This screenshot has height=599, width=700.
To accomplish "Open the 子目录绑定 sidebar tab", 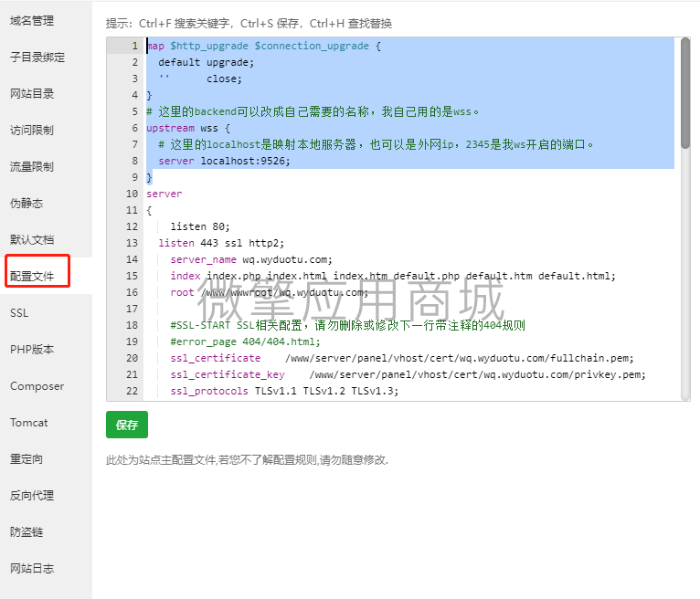I will pyautogui.click(x=37, y=58).
